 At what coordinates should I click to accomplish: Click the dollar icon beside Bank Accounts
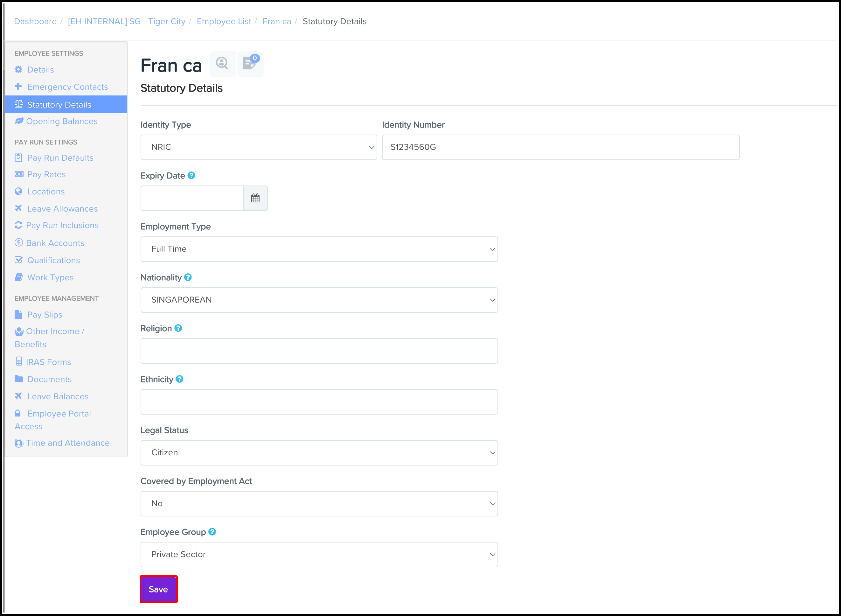pos(19,243)
